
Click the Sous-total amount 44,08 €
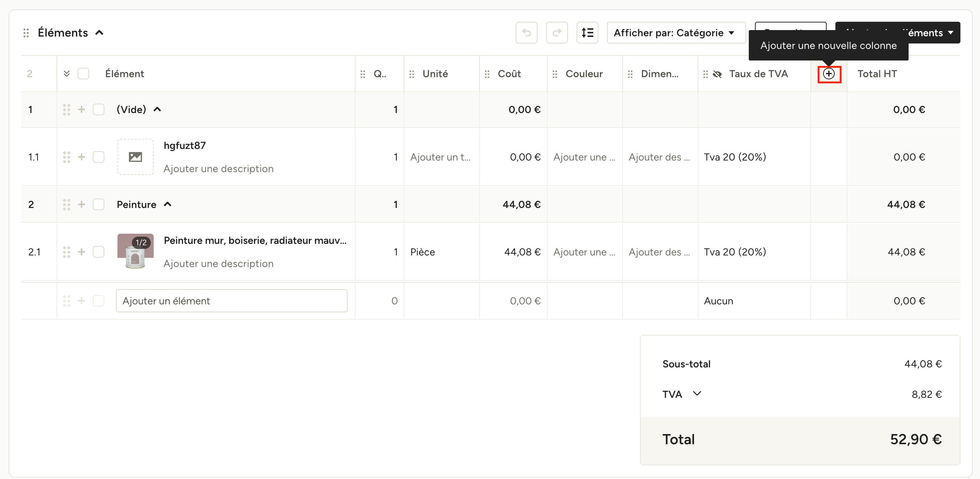point(923,364)
